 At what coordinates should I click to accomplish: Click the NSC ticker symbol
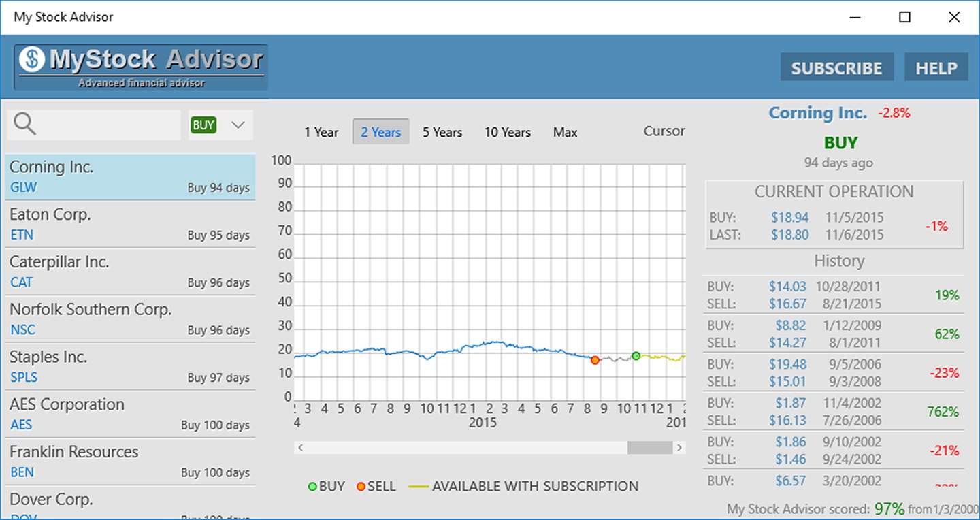click(22, 329)
